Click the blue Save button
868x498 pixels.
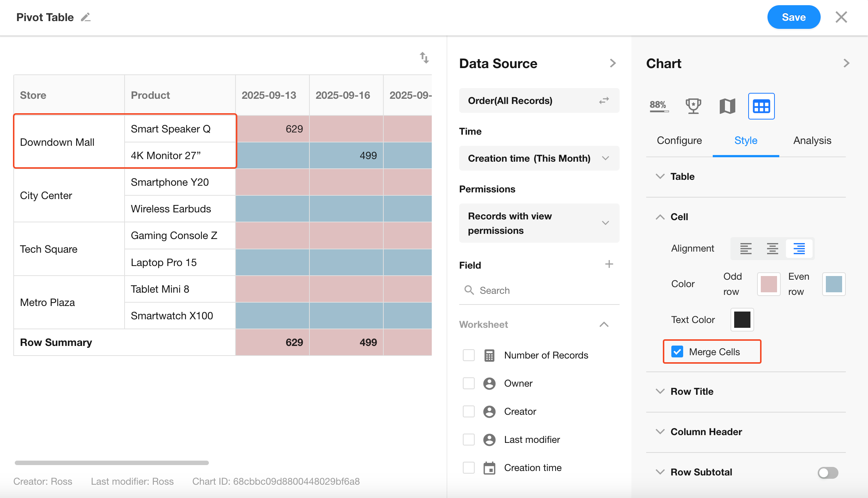(793, 17)
